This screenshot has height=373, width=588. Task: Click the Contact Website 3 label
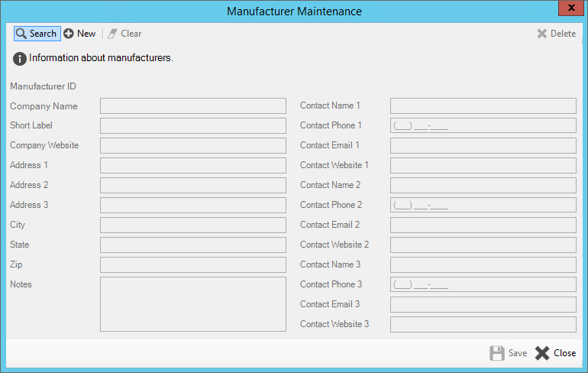click(334, 324)
